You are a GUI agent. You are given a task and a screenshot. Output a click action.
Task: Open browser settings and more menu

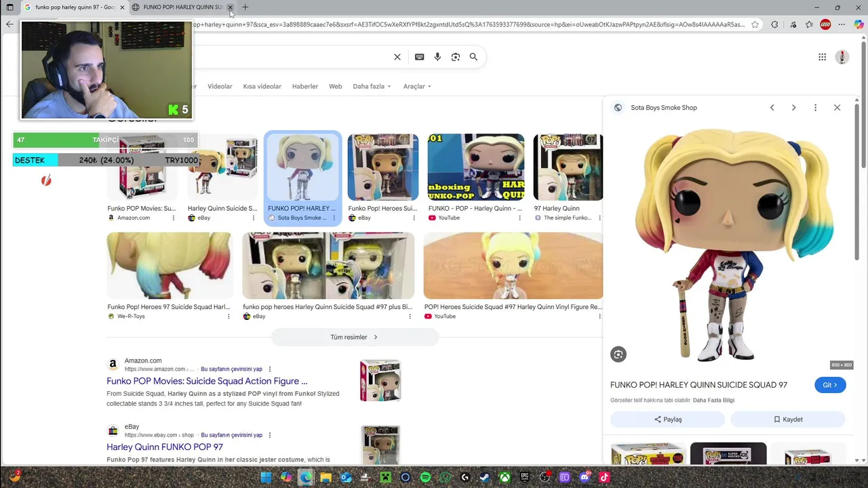tap(842, 24)
